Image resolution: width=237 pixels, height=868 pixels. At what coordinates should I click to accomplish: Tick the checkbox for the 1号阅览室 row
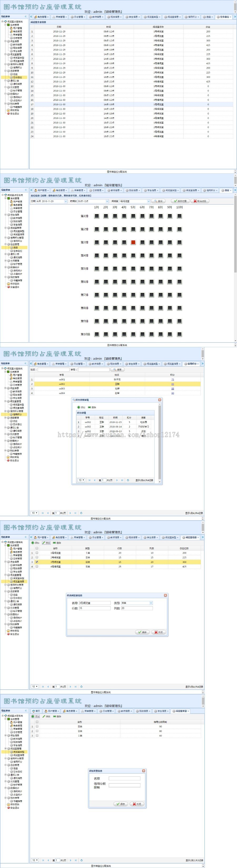coord(37,553)
